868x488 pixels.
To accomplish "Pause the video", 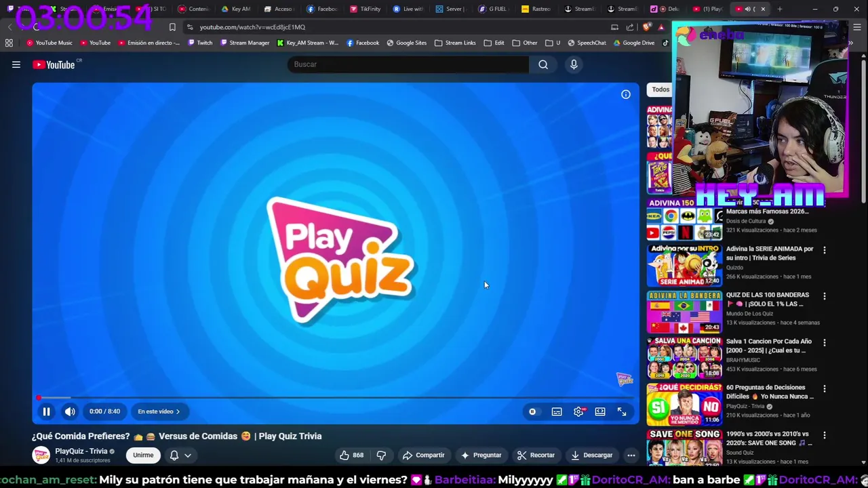I will pos(46,411).
